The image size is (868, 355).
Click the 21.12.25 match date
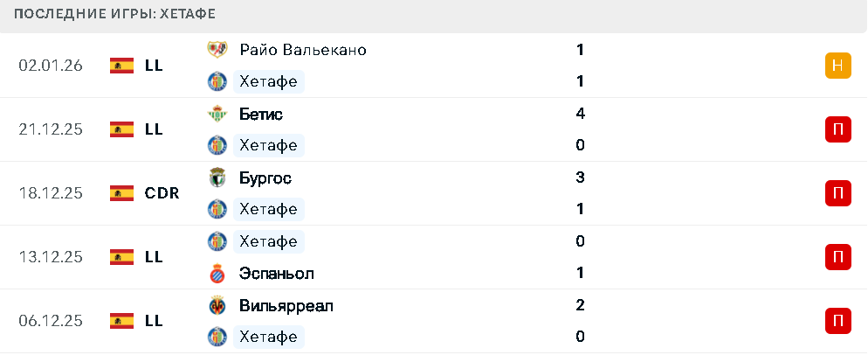pyautogui.click(x=51, y=129)
